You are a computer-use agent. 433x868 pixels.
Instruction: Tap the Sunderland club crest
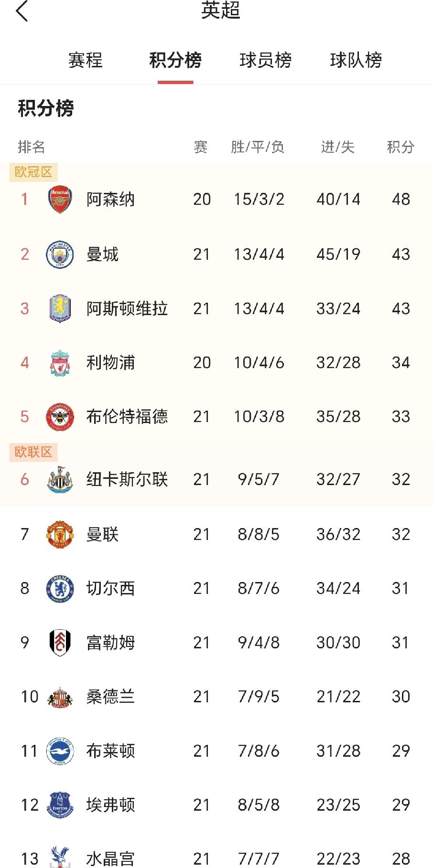[60, 697]
